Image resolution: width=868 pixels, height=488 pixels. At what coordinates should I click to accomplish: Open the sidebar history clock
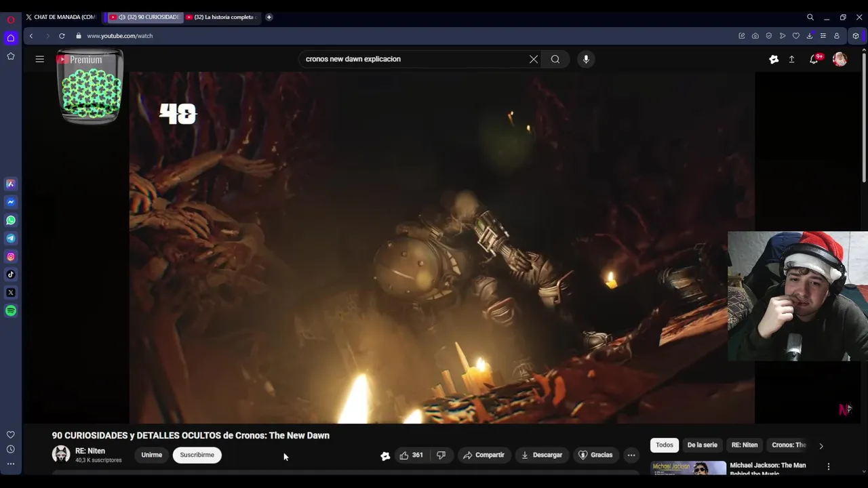click(x=11, y=449)
